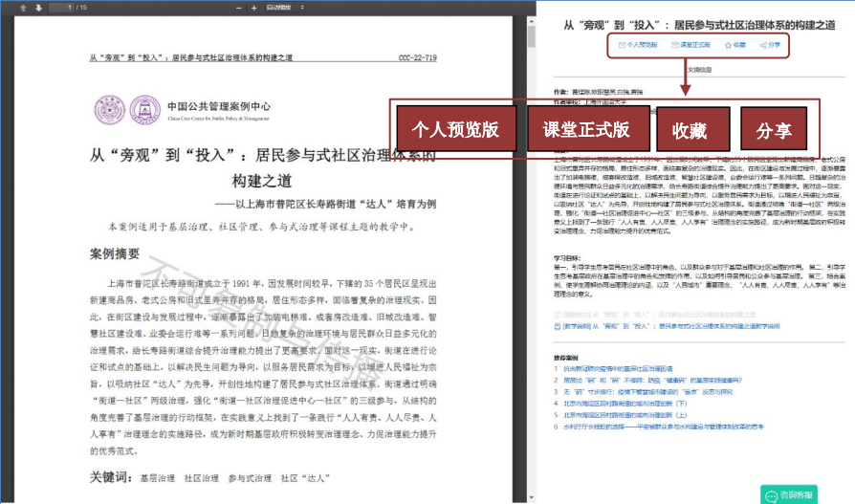Click the subtitle 以上海市普陀区长寿路街道 line
The width and height of the screenshot is (855, 504).
pos(325,204)
